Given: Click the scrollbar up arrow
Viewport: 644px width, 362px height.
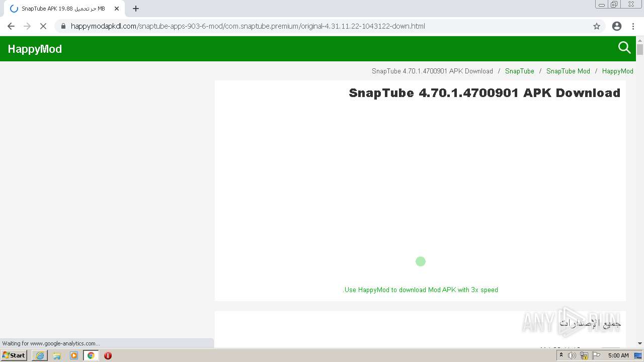Looking at the screenshot, I should (640, 40).
